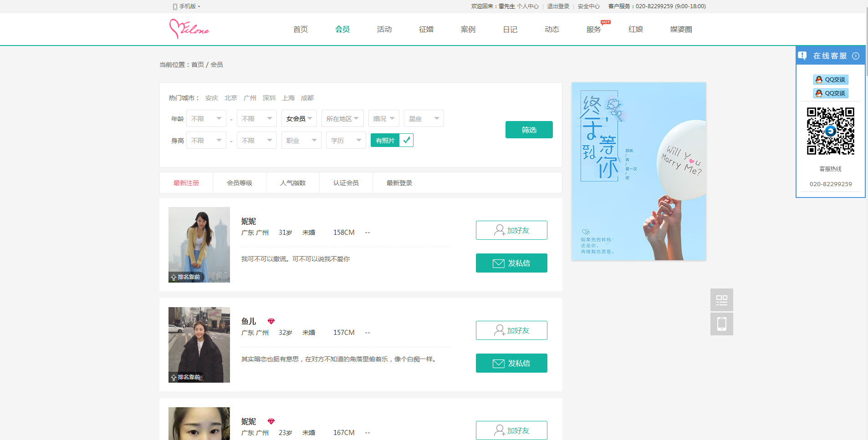Open the 女会员 gender dropdown
This screenshot has width=868, height=440.
299,118
